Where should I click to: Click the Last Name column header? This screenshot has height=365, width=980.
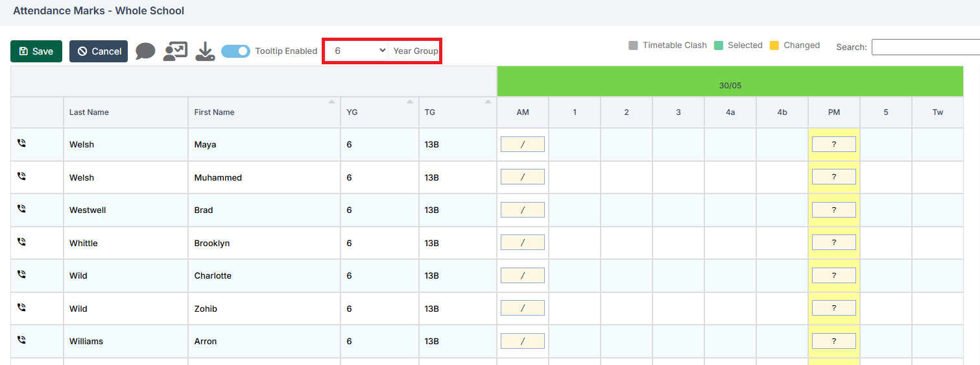pyautogui.click(x=89, y=112)
